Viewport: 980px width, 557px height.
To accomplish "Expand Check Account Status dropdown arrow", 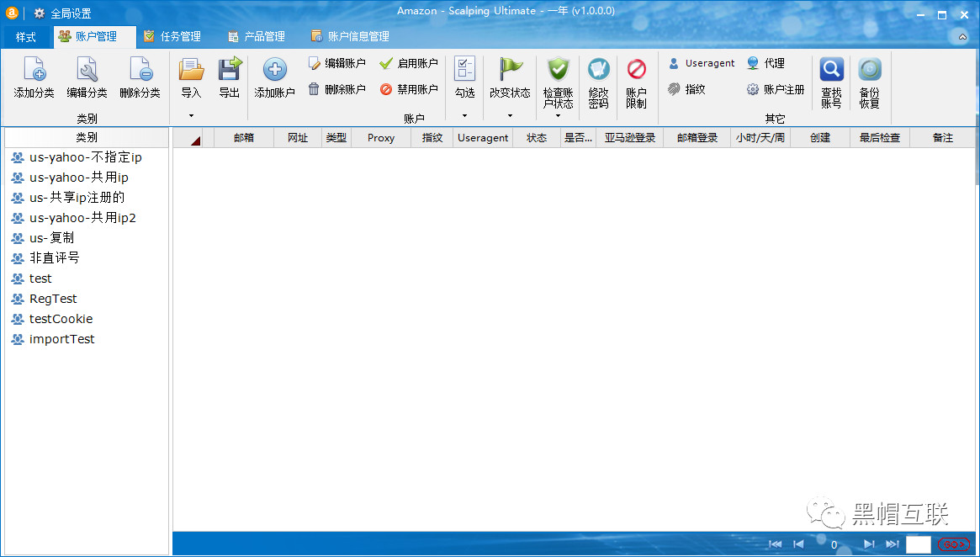I will click(558, 115).
